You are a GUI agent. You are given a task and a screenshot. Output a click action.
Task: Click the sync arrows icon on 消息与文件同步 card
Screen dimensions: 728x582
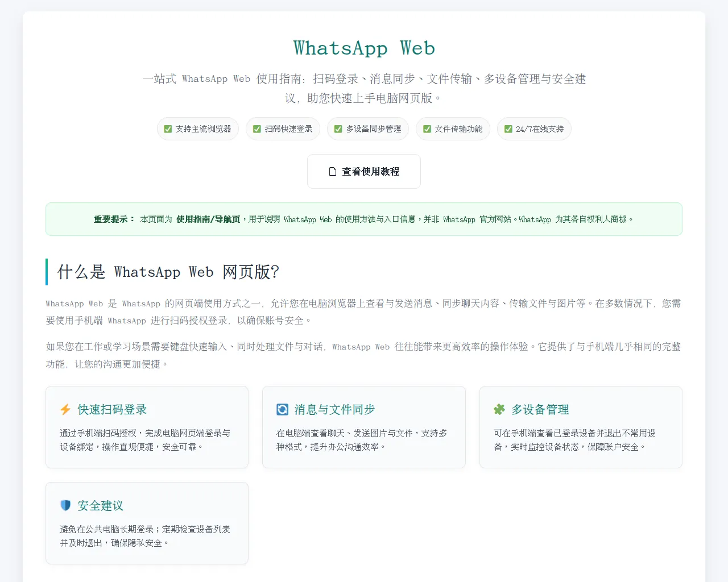point(282,410)
